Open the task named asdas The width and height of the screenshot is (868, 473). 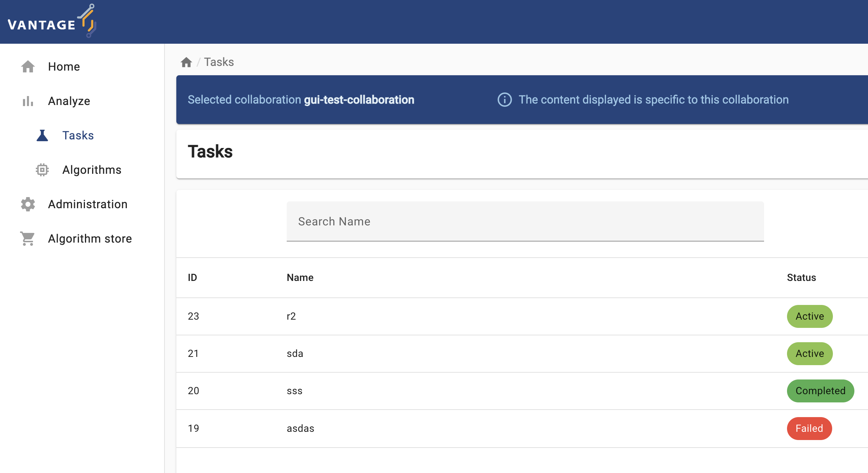[x=301, y=429]
